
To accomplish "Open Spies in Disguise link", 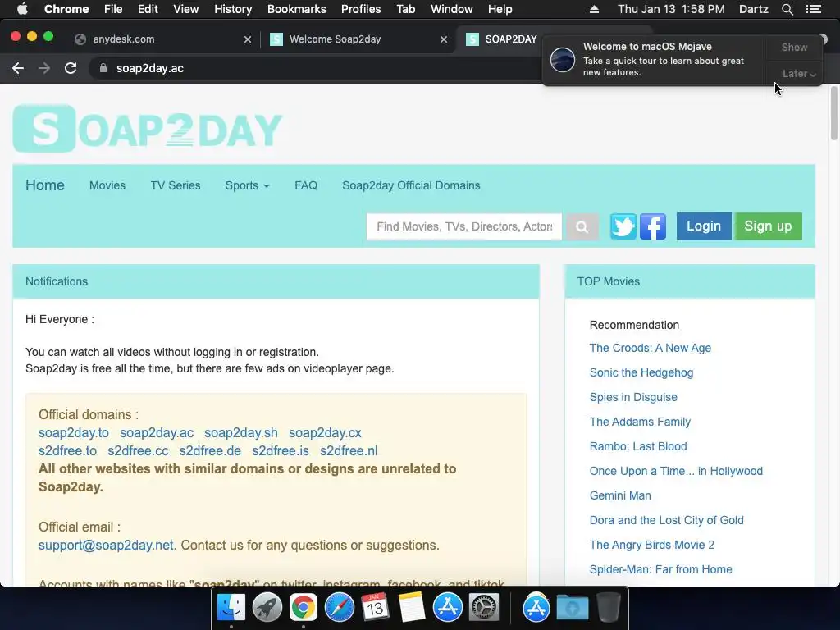I will tap(633, 398).
